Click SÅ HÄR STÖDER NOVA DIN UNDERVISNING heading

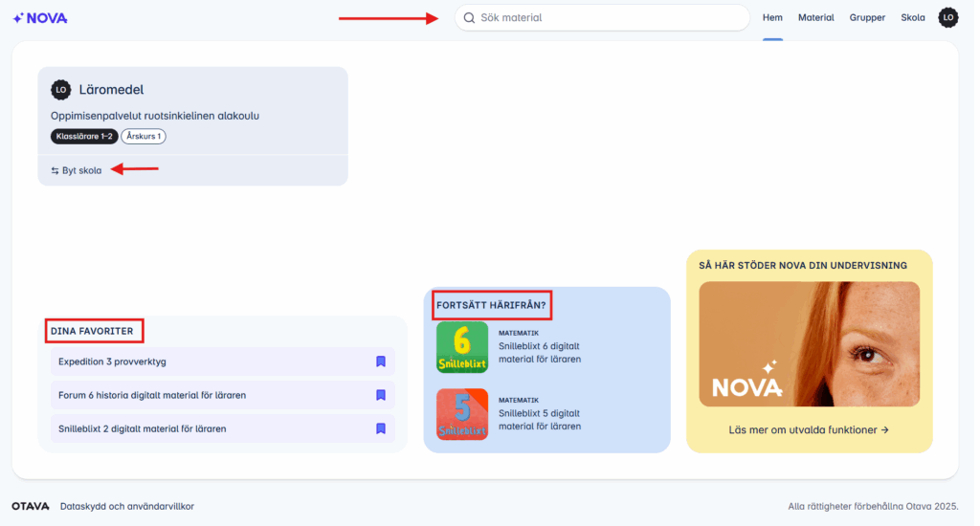803,266
